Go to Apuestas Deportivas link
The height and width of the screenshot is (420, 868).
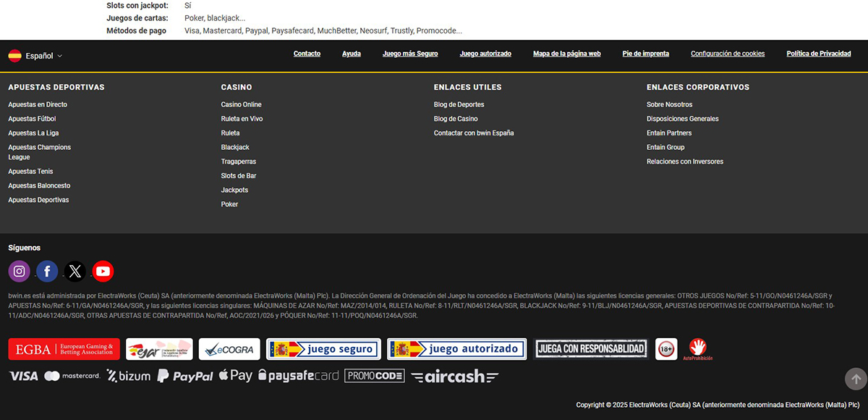38,200
